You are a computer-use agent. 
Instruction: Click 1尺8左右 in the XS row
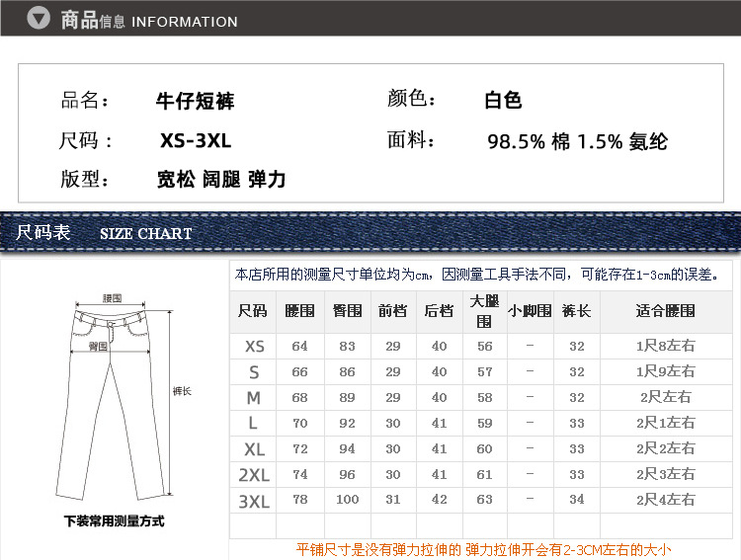(x=665, y=346)
